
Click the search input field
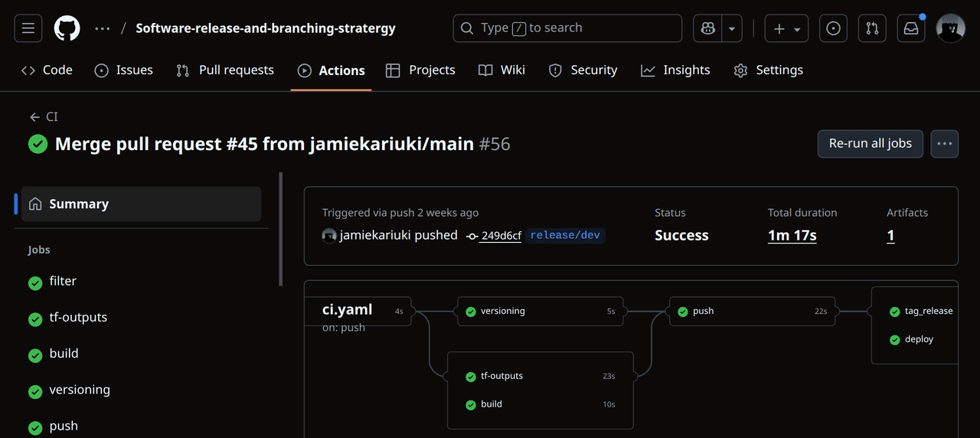(x=567, y=28)
